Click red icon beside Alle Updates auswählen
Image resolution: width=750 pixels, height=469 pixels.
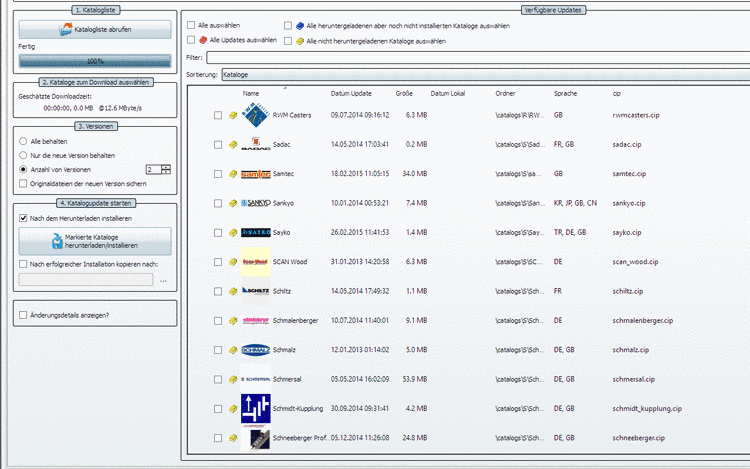[203, 40]
